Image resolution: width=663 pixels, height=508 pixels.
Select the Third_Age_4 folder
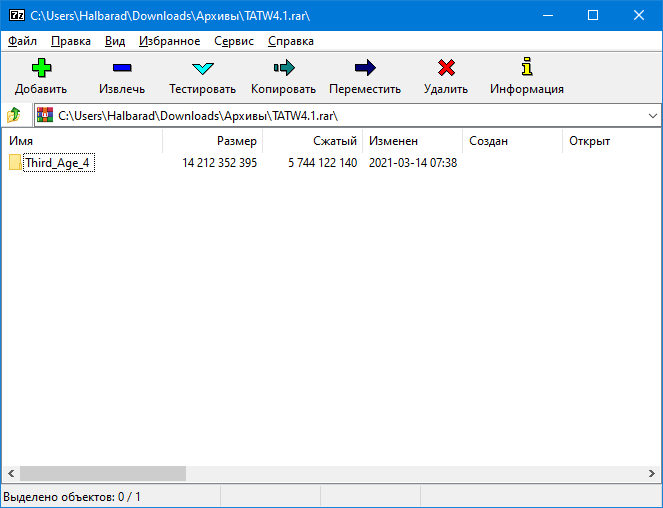(x=58, y=163)
